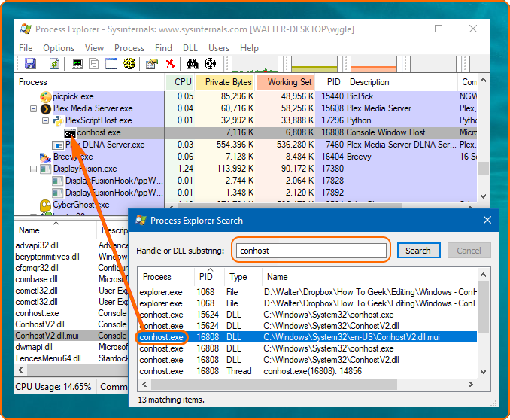Open Properties via the toolbar icon

coord(151,64)
